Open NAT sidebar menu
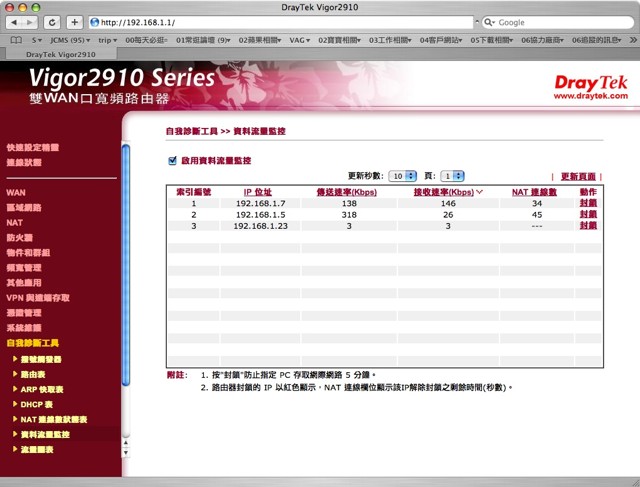The height and width of the screenshot is (487, 640). pos(14,223)
